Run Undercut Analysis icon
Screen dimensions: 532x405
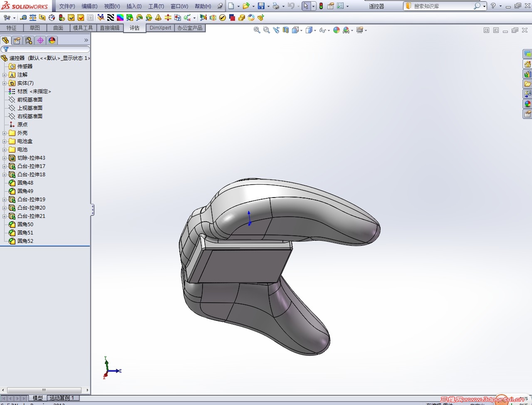click(x=139, y=17)
